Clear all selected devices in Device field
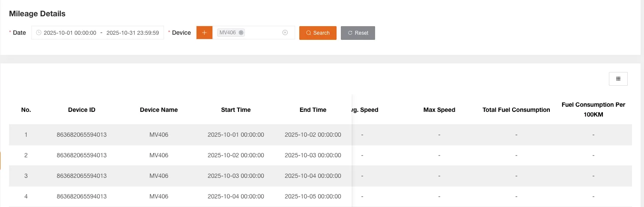 pos(285,33)
